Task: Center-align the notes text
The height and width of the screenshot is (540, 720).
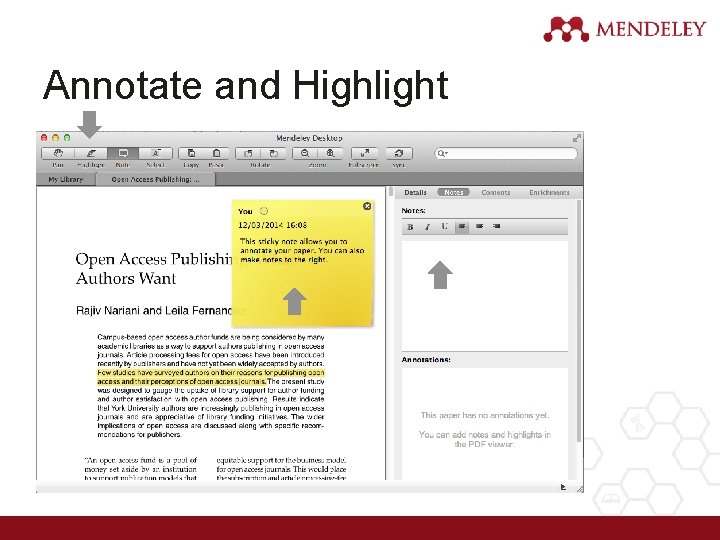Action: pos(479,226)
